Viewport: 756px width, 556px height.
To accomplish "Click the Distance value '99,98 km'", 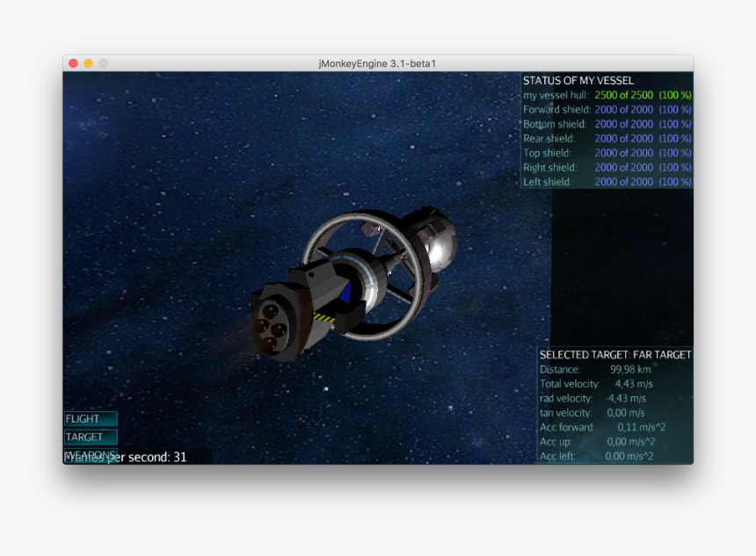I will coord(630,370).
